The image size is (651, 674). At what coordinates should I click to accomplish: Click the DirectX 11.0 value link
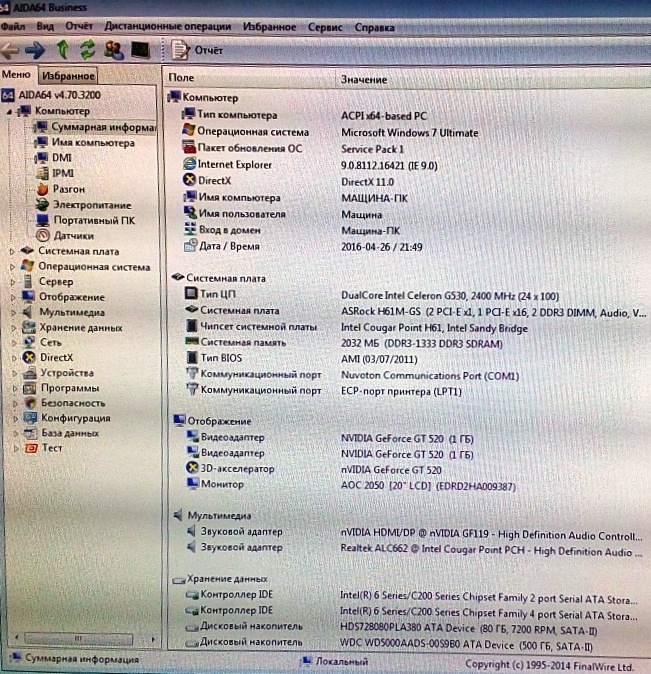point(368,182)
